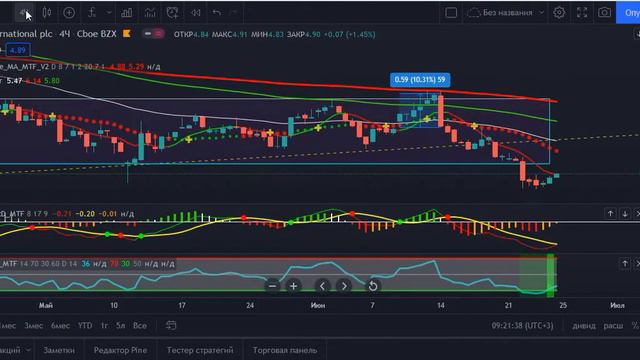Viewport: 640px width, 360px height.
Task: Move chart left with the left arrow
Action: pyautogui.click(x=322, y=286)
